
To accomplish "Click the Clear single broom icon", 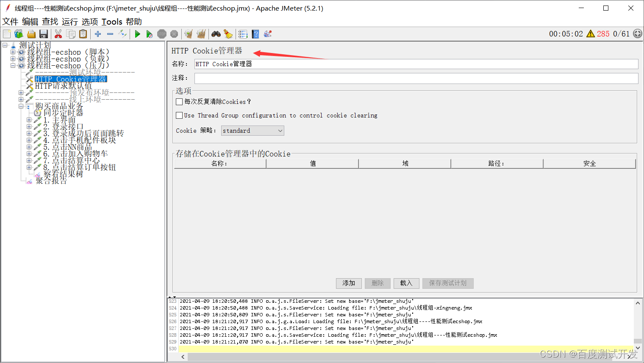I will click(x=189, y=34).
